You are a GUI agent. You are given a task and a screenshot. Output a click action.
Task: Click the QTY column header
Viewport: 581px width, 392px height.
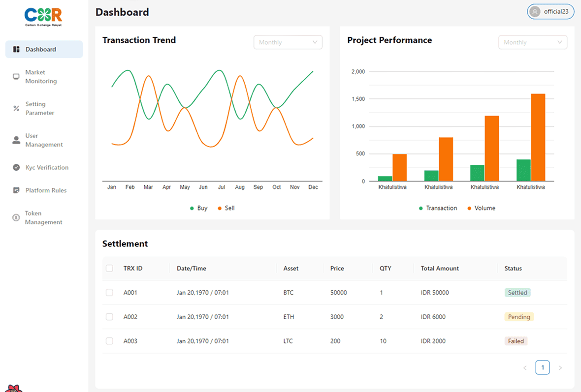(386, 269)
